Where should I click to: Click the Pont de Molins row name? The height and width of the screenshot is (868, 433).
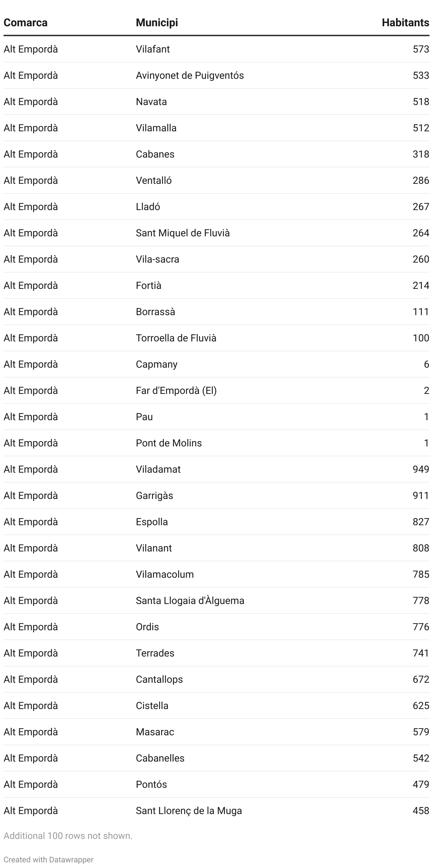tap(169, 443)
